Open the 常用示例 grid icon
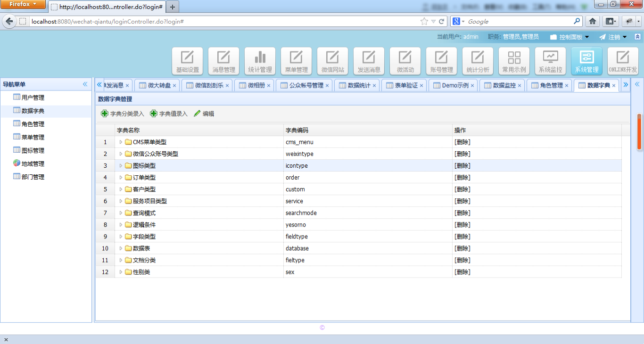Screen dimensions: 644x344 coord(514,61)
